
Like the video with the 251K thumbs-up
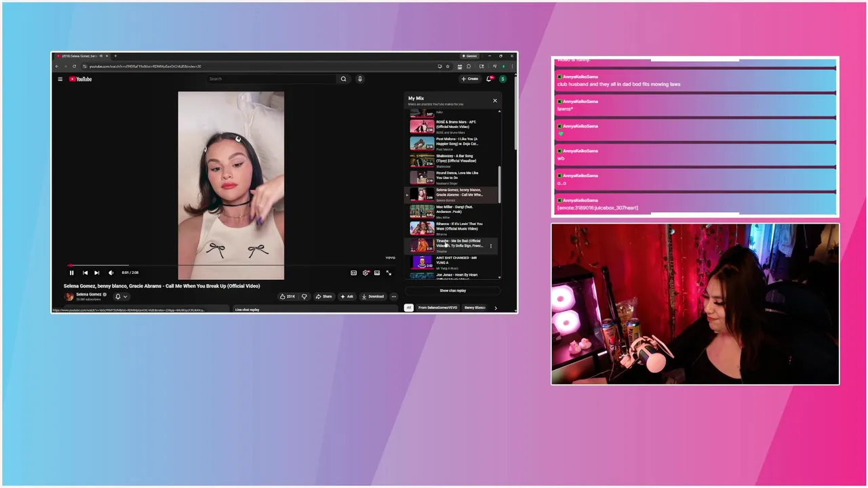(288, 296)
